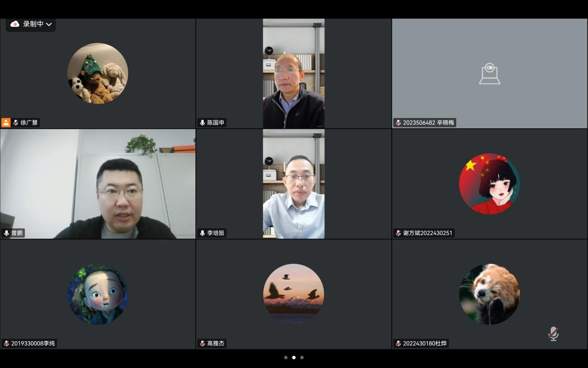Click the name label 2023506482 辛晓梅
Image resolution: width=588 pixels, height=368 pixels.
tap(428, 123)
